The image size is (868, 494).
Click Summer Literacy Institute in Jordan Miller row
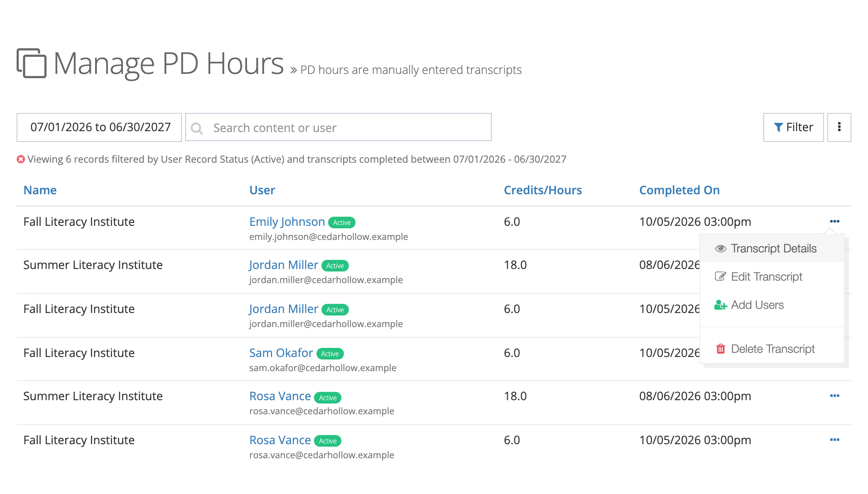tap(93, 265)
